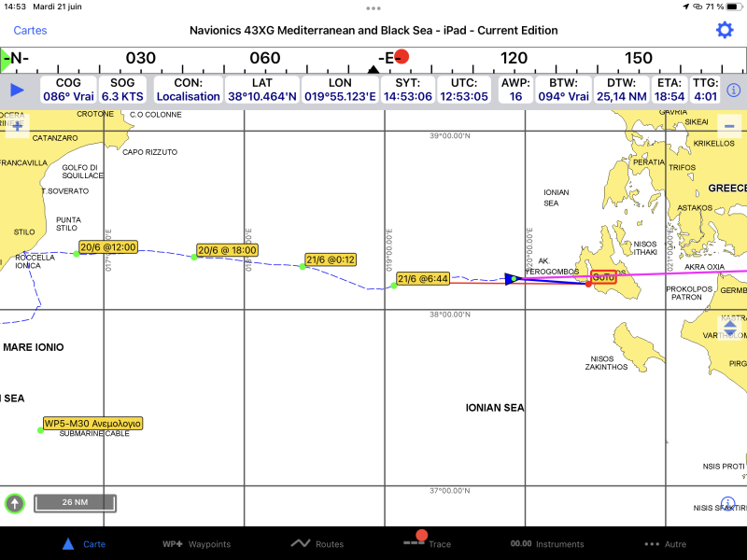Viewport: 747px width, 560px height.
Task: Select the 20/6 @12:00 waypoint label
Action: tap(108, 247)
